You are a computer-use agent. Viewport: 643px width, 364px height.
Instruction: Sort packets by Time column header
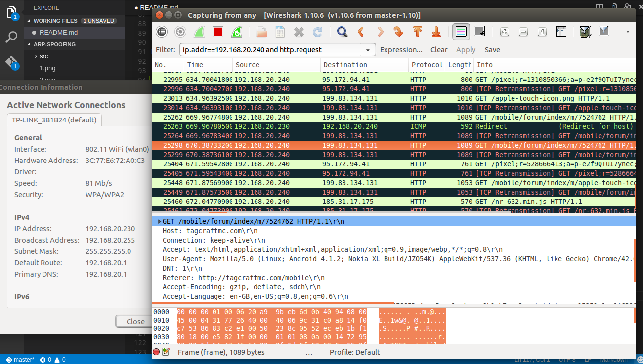point(208,65)
